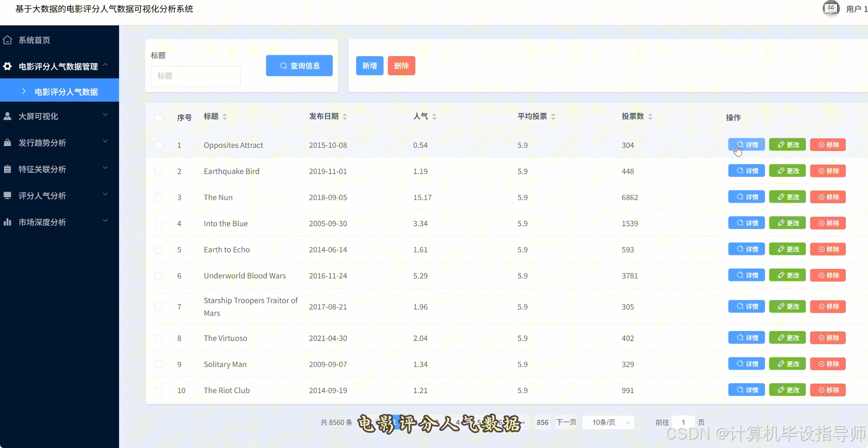Screen dimensions: 868x448
Task: Open the 10条/页 page size dropdown
Action: tap(608, 422)
